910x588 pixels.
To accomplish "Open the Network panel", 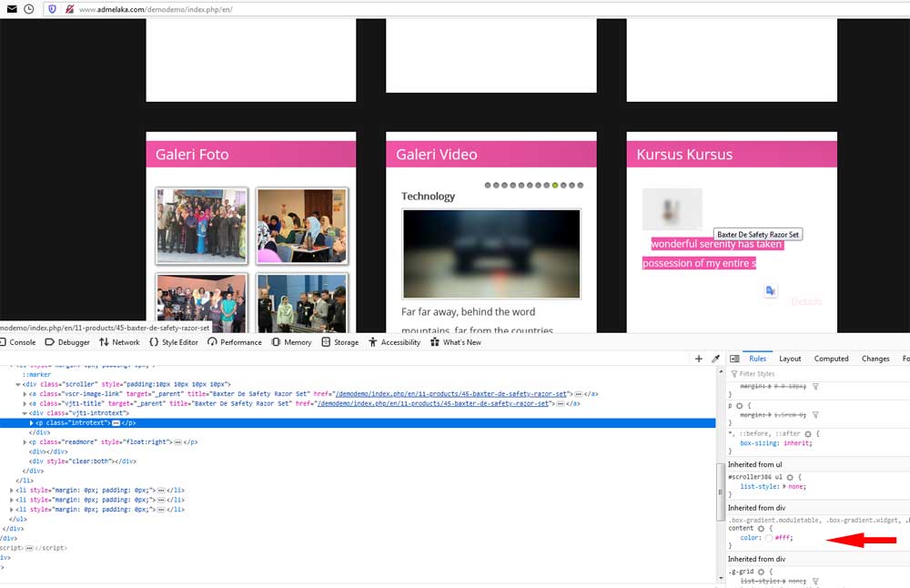I will pyautogui.click(x=119, y=342).
